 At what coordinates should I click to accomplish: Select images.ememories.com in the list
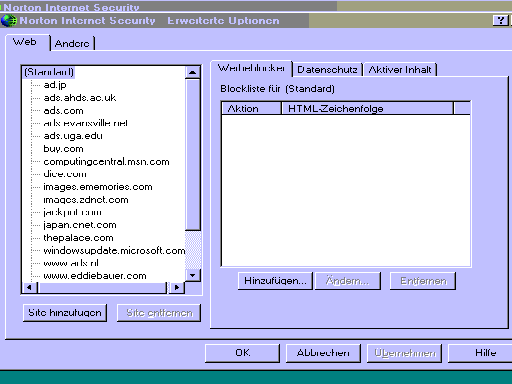pyautogui.click(x=98, y=187)
